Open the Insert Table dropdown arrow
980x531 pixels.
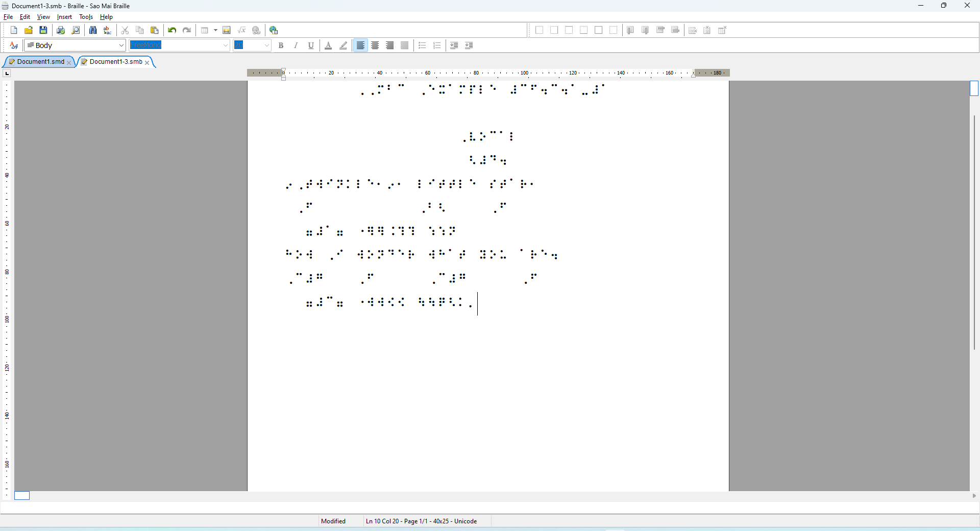215,30
